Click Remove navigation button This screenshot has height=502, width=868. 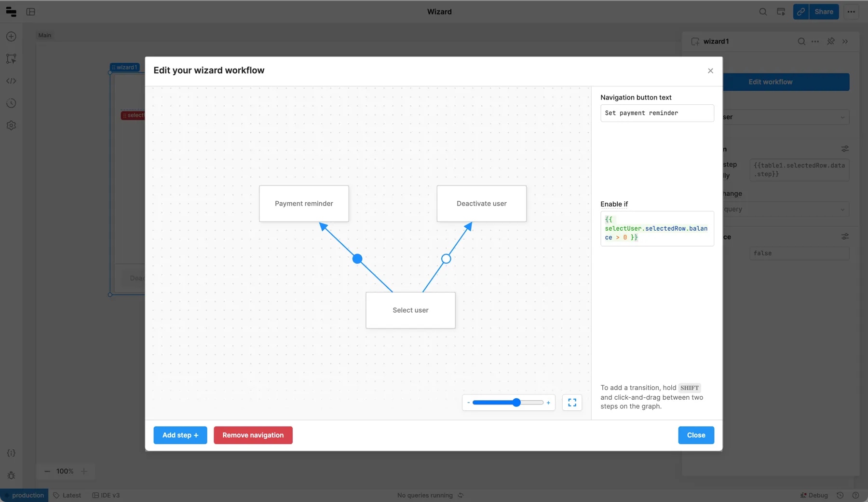[x=253, y=435]
